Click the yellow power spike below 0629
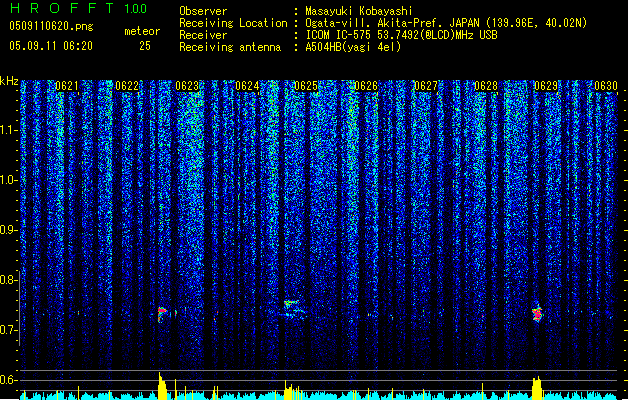 click(x=537, y=388)
